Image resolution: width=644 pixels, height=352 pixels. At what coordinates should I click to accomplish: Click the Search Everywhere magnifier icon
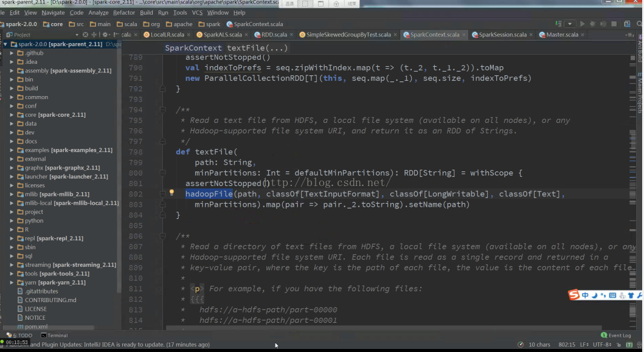(x=640, y=24)
